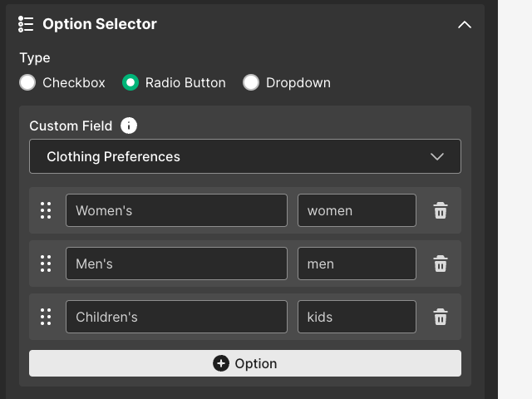Click the Option Selector list icon
Image resolution: width=532 pixels, height=399 pixels.
click(x=26, y=24)
